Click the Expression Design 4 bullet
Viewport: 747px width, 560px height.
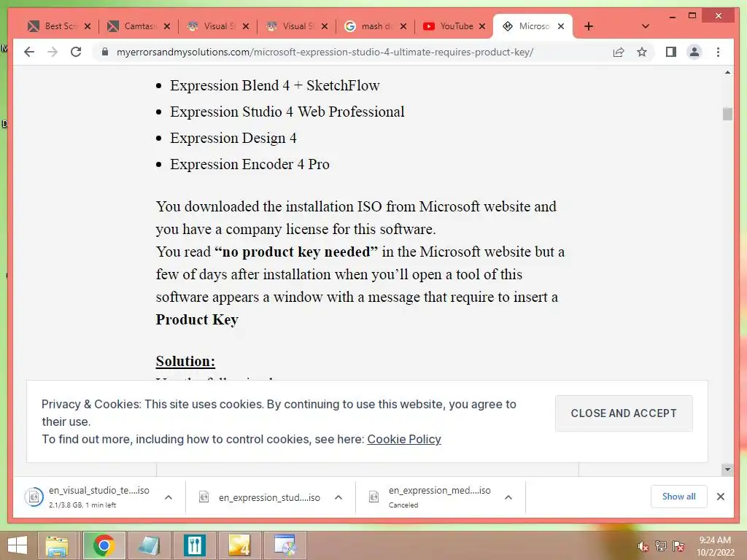[233, 138]
